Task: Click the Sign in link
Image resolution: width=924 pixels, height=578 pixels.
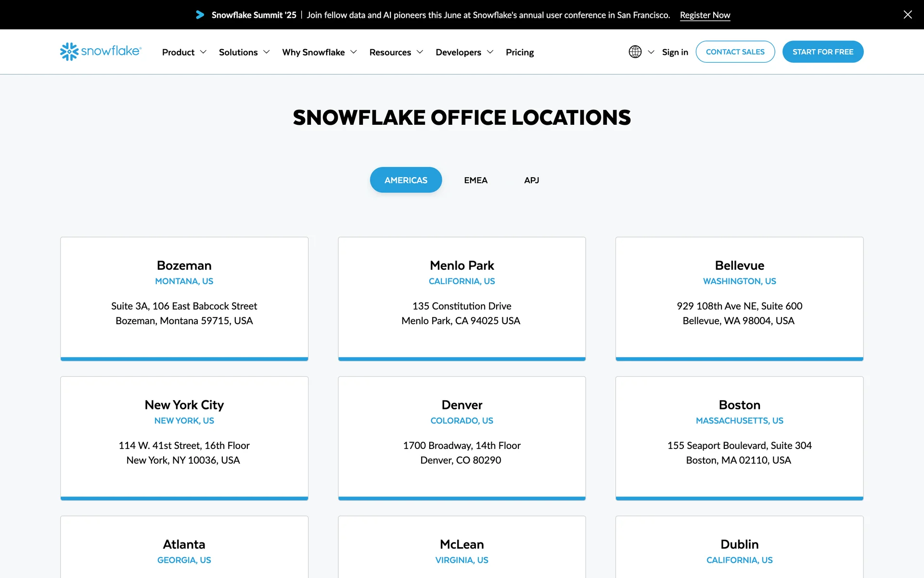Action: point(675,52)
